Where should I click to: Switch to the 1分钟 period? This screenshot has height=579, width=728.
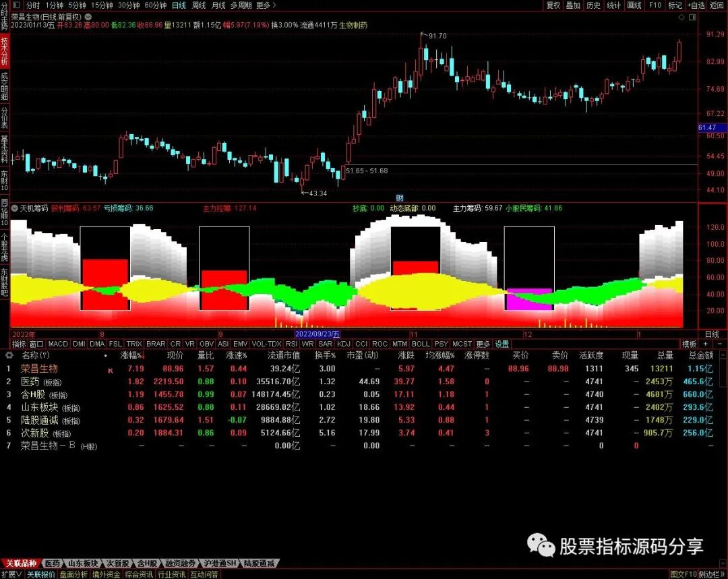[55, 5]
